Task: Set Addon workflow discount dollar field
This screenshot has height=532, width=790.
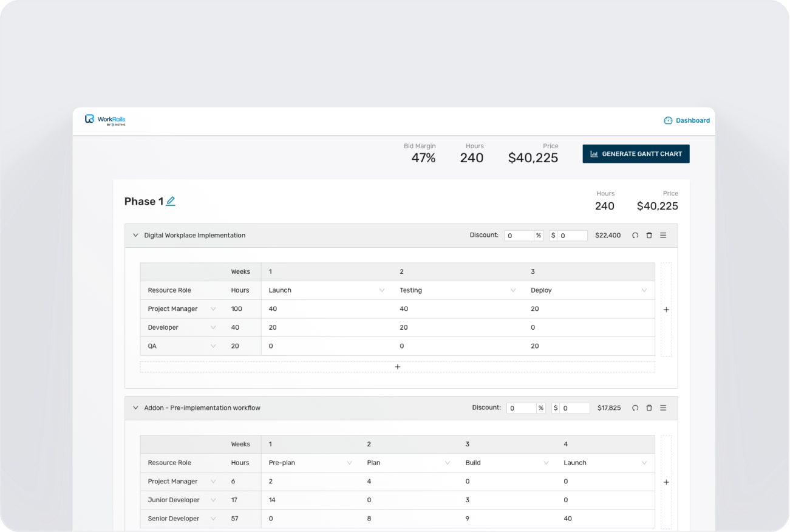Action: coord(575,408)
